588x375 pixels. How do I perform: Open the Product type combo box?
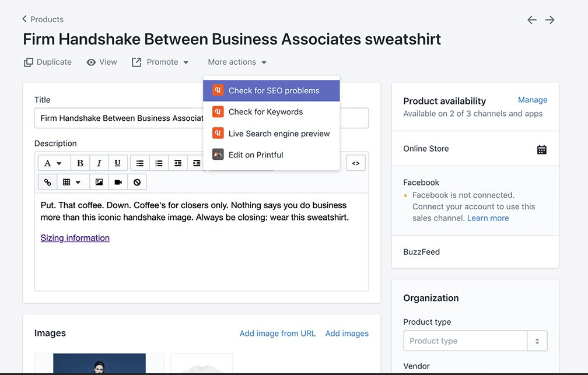click(475, 341)
